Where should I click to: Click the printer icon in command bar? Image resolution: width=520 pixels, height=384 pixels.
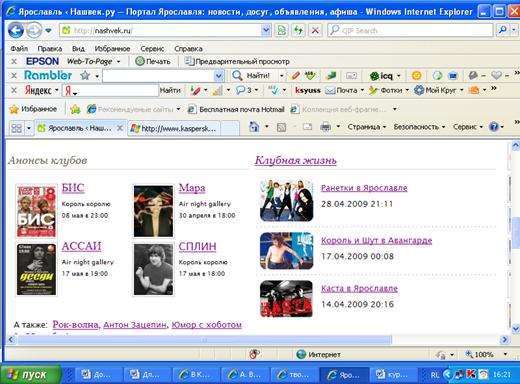point(325,127)
